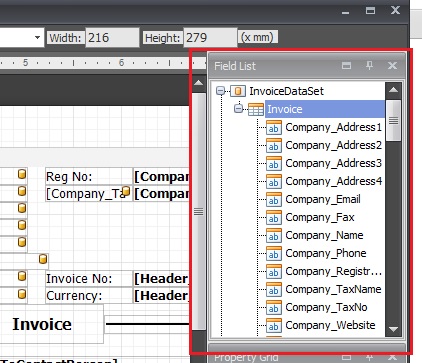The width and height of the screenshot is (422, 363).
Task: Collapse the InvoiceDataSet tree node
Action: pyautogui.click(x=220, y=91)
